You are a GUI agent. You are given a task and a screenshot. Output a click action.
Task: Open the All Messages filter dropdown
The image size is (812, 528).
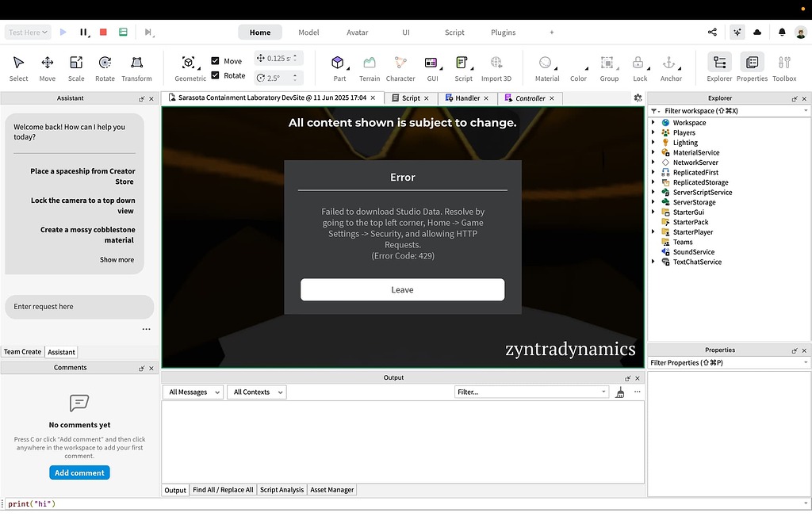coord(193,392)
